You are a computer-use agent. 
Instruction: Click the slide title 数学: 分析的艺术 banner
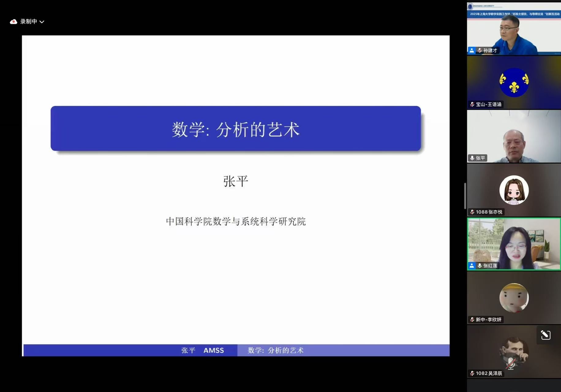coord(235,129)
